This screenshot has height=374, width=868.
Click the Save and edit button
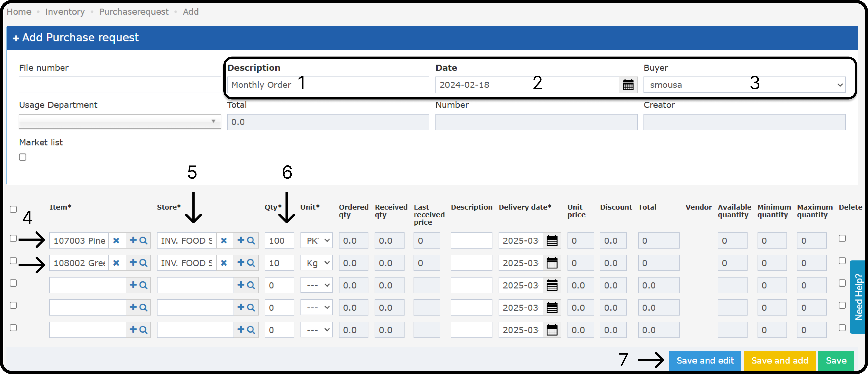point(705,361)
